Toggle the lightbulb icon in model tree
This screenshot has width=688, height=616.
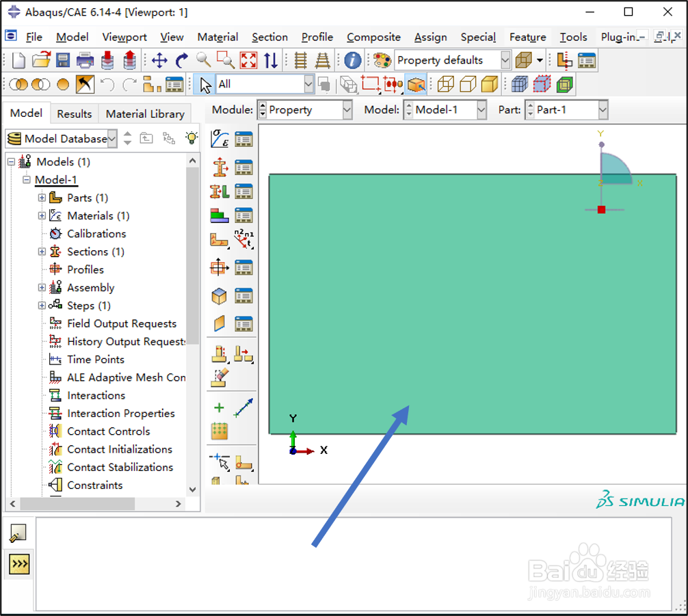tap(191, 138)
